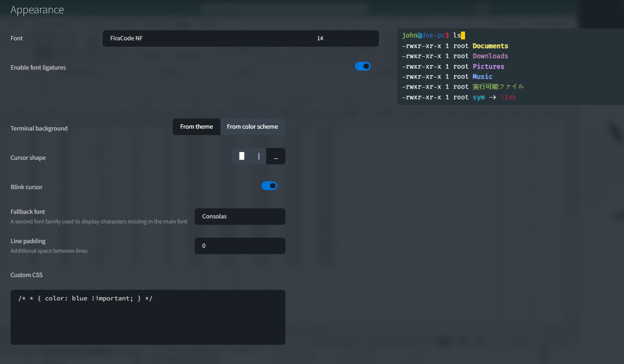Click the yellow cursor block after ls
624x364 pixels.
[x=463, y=35]
